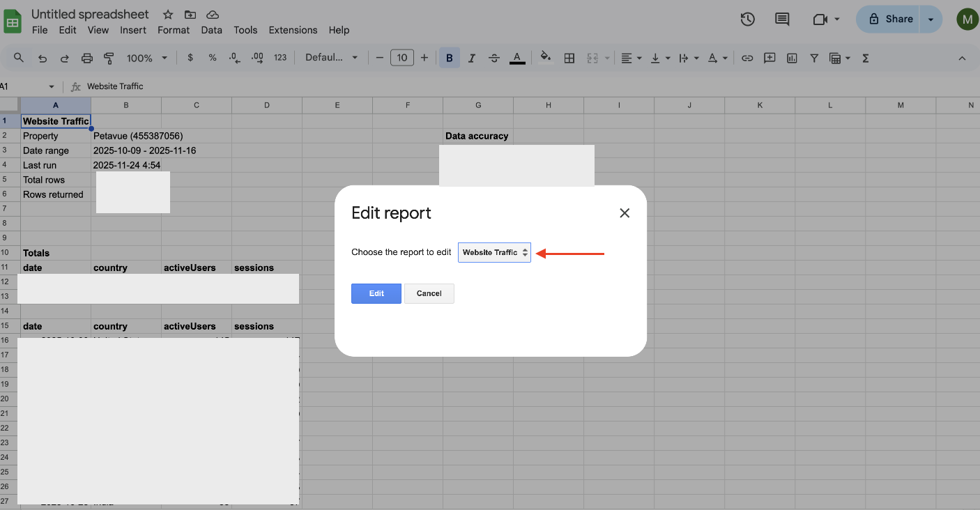Click the print icon in toolbar
Image resolution: width=980 pixels, height=510 pixels.
point(86,58)
